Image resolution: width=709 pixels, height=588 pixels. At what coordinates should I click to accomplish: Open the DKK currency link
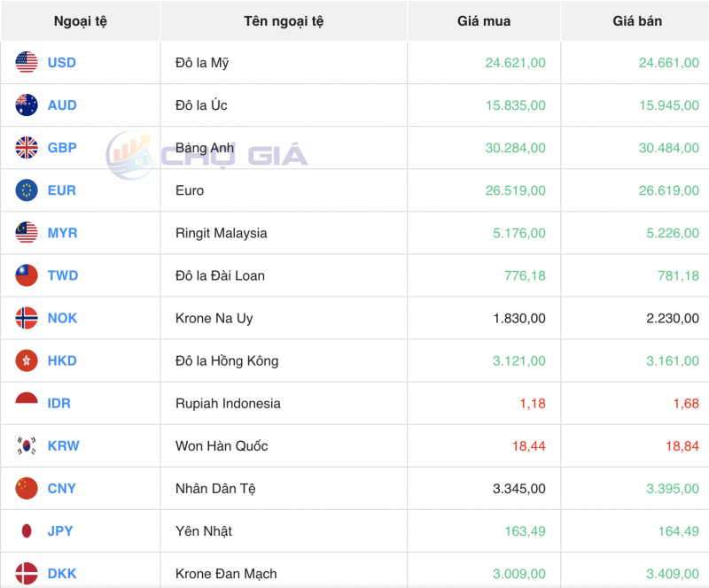62,573
